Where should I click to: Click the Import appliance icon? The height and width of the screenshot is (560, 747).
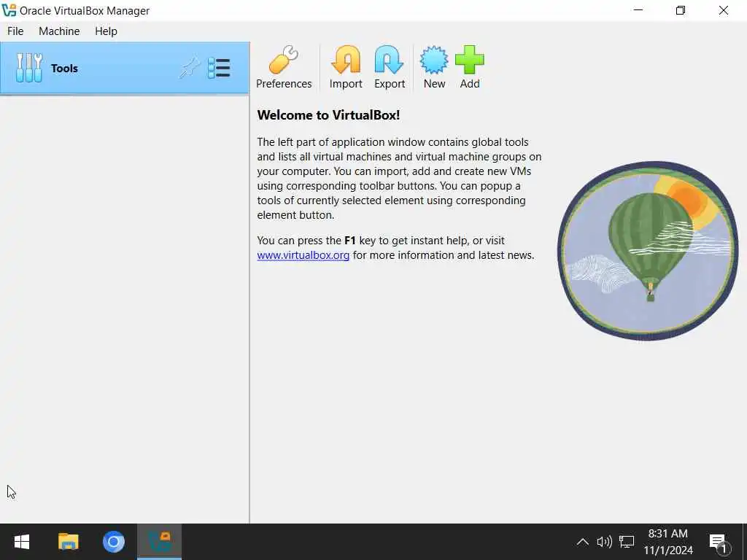(345, 67)
